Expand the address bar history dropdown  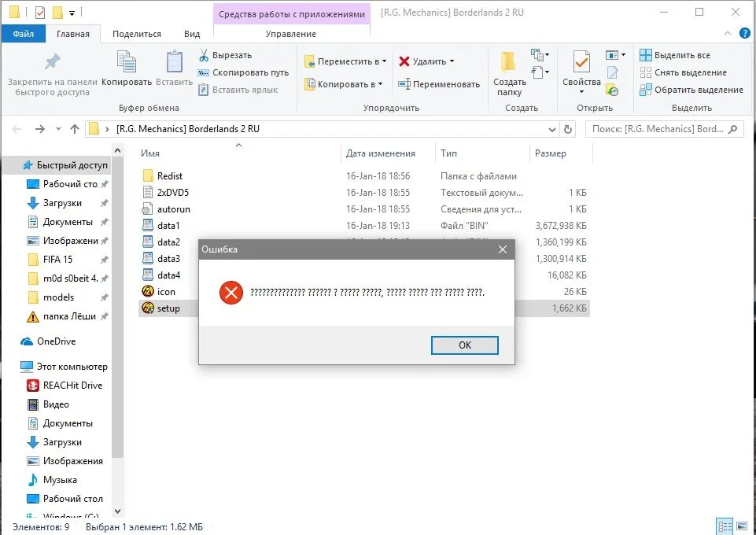tap(552, 129)
